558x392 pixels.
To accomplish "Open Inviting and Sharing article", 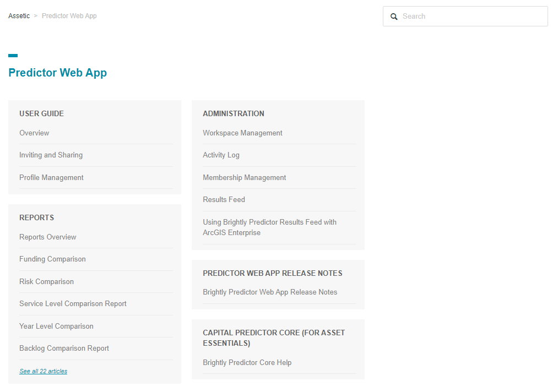I will click(51, 155).
